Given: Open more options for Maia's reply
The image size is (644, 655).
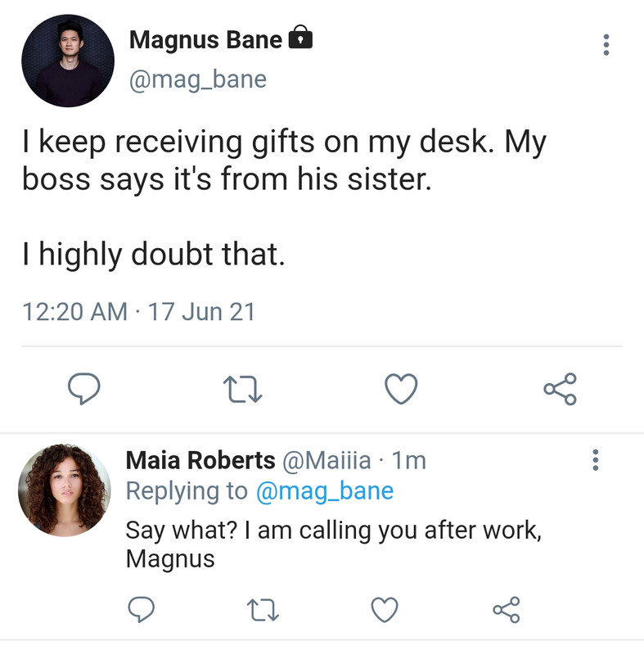Looking at the screenshot, I should tap(595, 460).
